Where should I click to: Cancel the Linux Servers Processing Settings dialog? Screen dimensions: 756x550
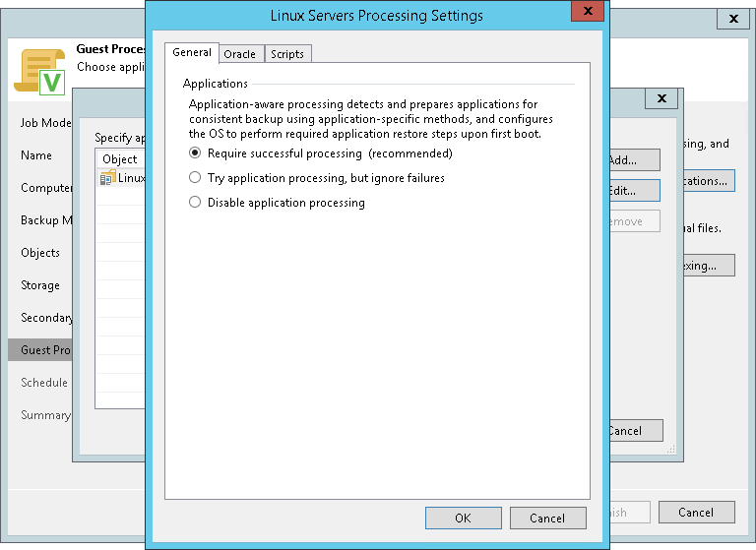pyautogui.click(x=547, y=519)
